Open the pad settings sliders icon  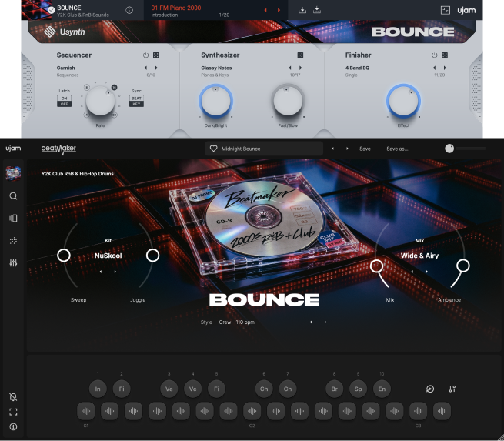click(452, 389)
